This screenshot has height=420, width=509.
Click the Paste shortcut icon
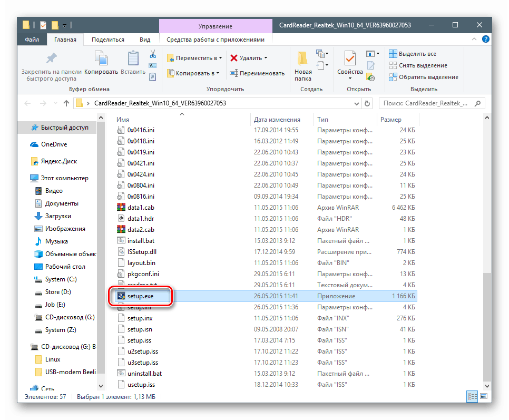click(x=153, y=77)
